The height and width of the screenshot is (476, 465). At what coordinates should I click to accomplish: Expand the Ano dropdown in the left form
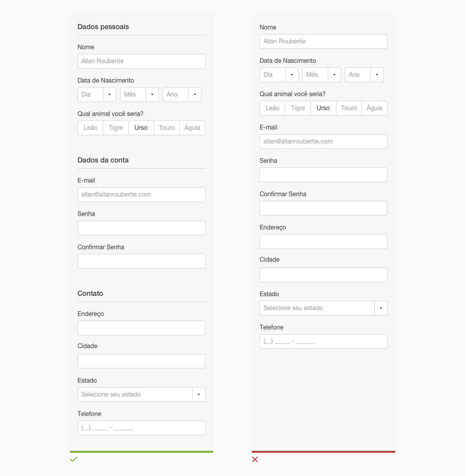coord(182,95)
